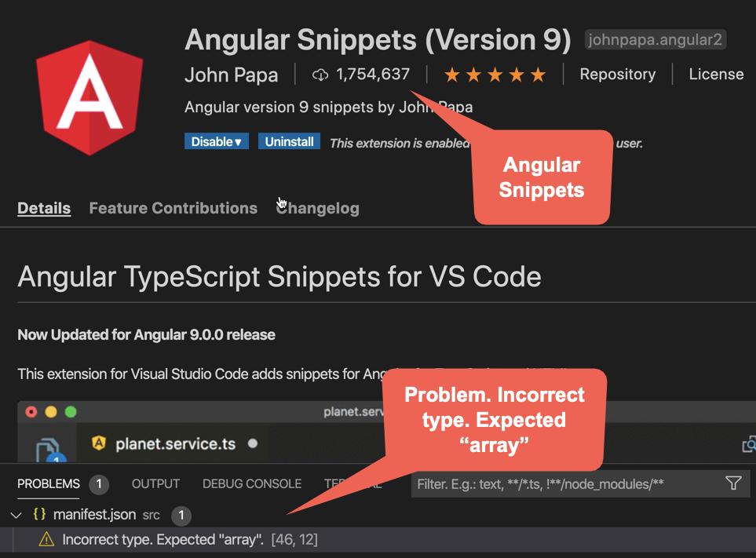Open the Feature Contributions tab
The height and width of the screenshot is (558, 756).
click(173, 208)
